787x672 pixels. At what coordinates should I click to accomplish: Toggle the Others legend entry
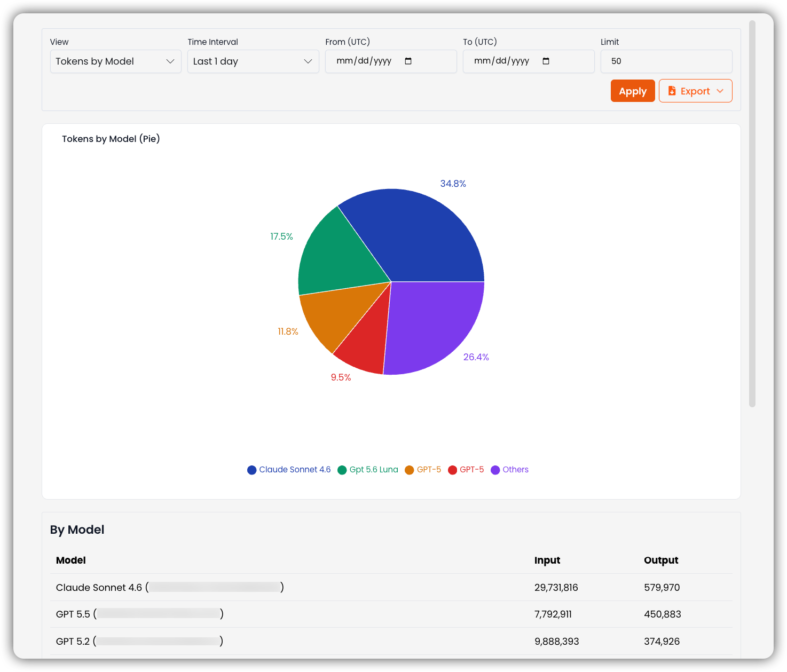509,470
